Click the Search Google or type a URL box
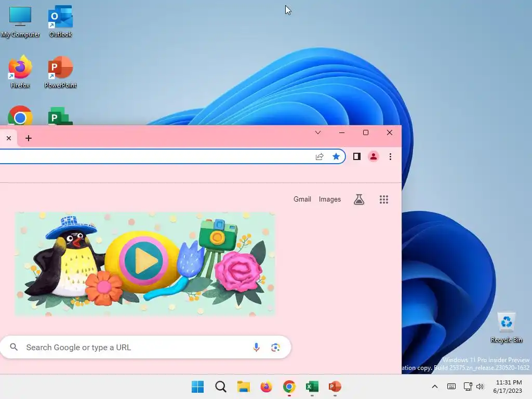532x399 pixels. [145, 347]
